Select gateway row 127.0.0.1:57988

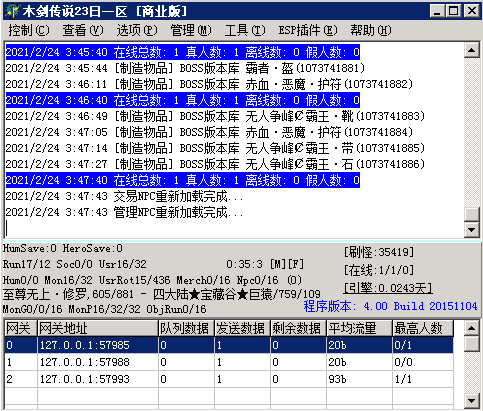pyautogui.click(x=229, y=362)
